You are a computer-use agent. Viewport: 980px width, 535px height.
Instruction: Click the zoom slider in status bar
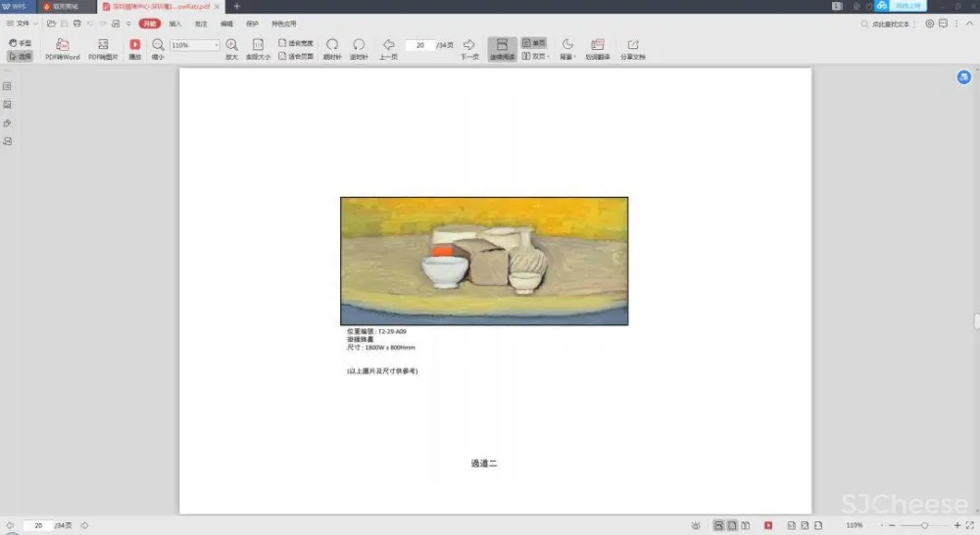point(923,526)
